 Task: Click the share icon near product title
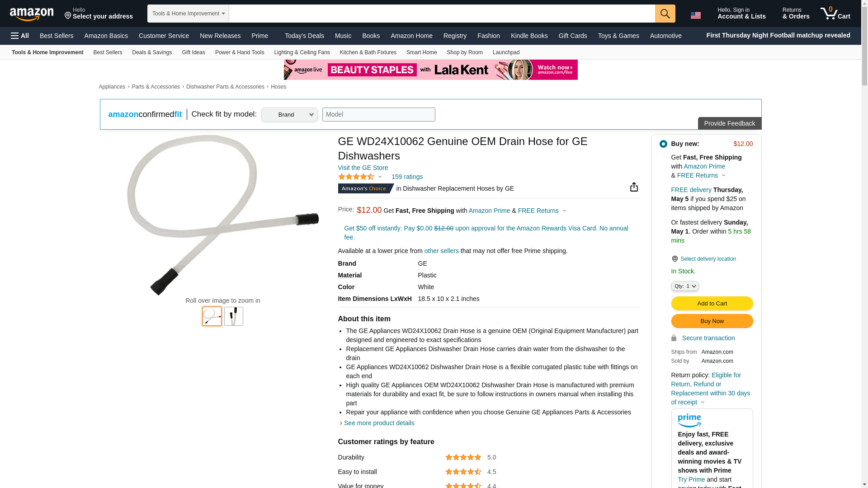[634, 187]
